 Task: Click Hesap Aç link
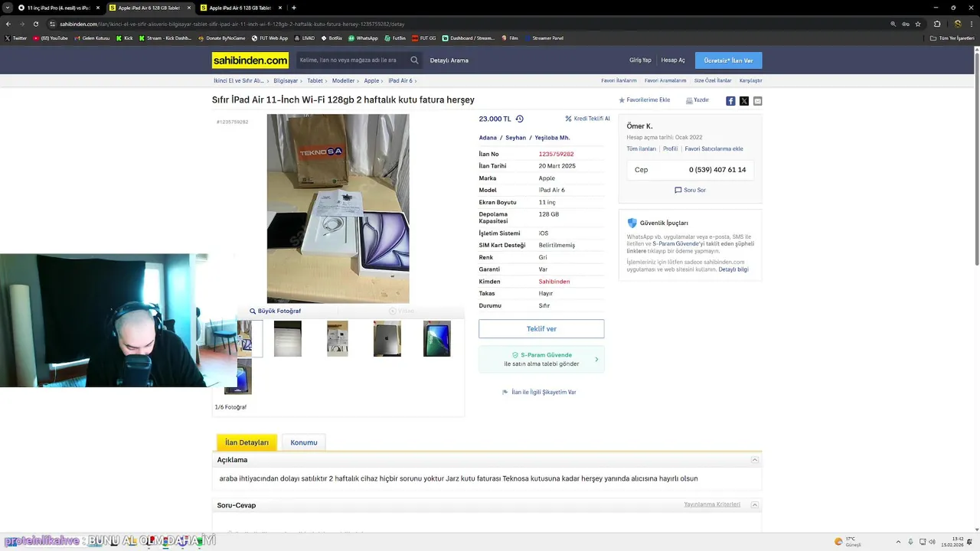tap(673, 60)
